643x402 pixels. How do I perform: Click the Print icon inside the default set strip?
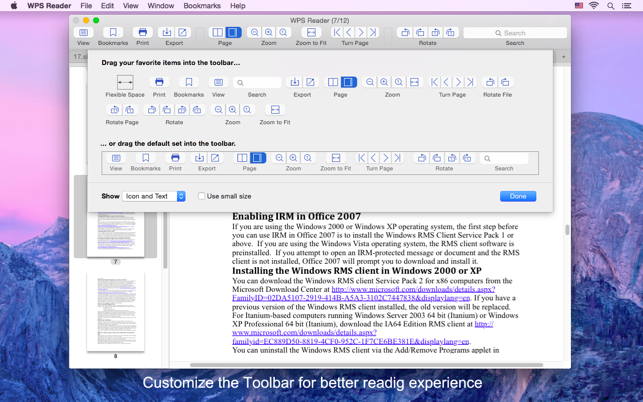(175, 158)
